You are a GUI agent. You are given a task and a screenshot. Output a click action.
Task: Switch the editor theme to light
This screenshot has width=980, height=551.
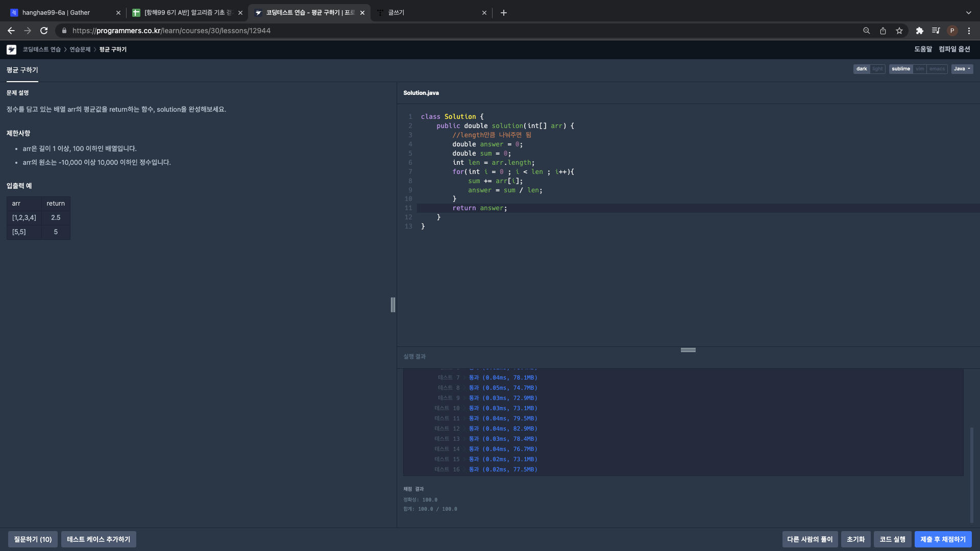pyautogui.click(x=877, y=69)
